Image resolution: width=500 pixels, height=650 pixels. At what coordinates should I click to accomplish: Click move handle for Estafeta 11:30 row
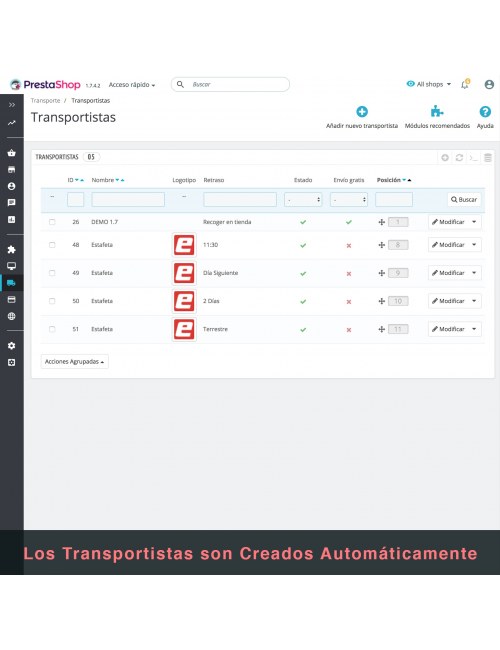coord(381,245)
